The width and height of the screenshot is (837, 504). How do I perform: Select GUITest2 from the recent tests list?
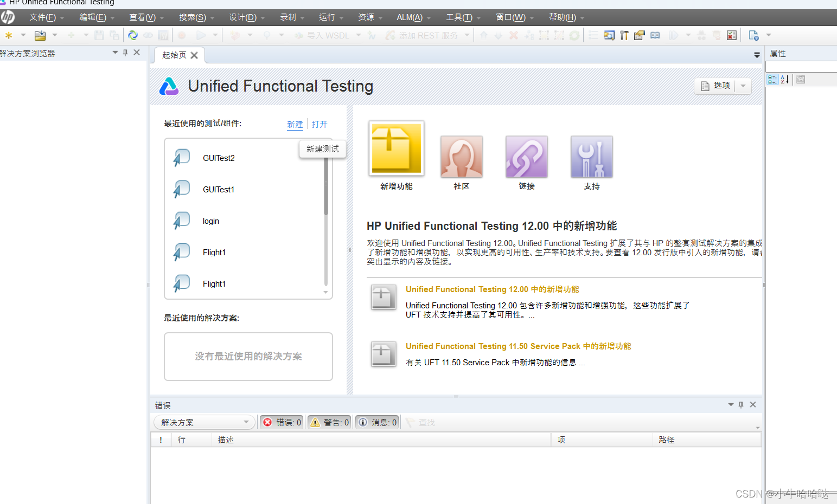tap(219, 158)
